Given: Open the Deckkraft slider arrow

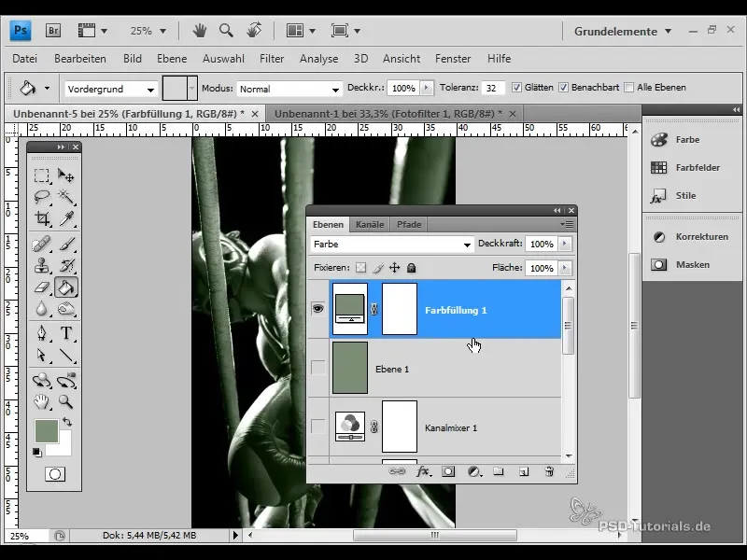Looking at the screenshot, I should (565, 244).
